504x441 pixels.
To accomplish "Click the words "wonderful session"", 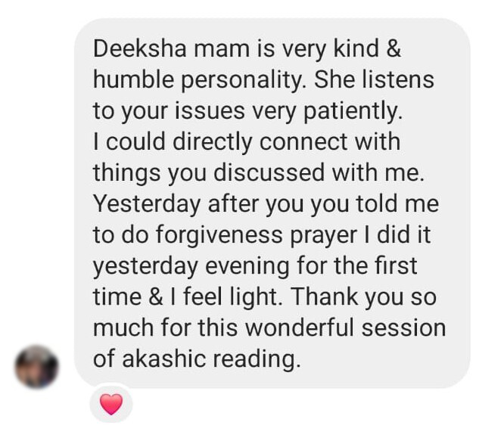I will click(x=346, y=328).
